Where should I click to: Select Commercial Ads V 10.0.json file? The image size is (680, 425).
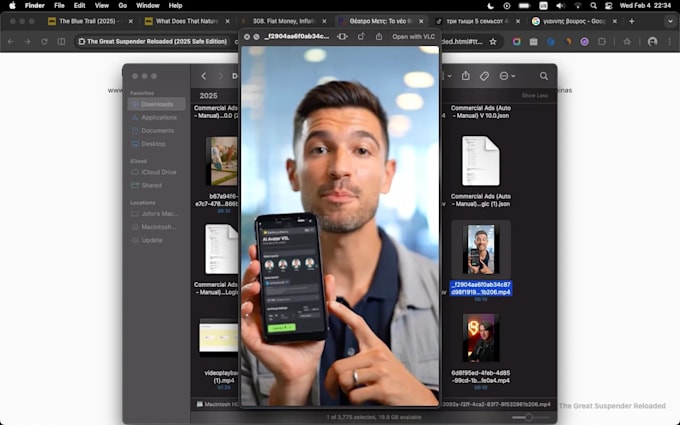coord(481,112)
